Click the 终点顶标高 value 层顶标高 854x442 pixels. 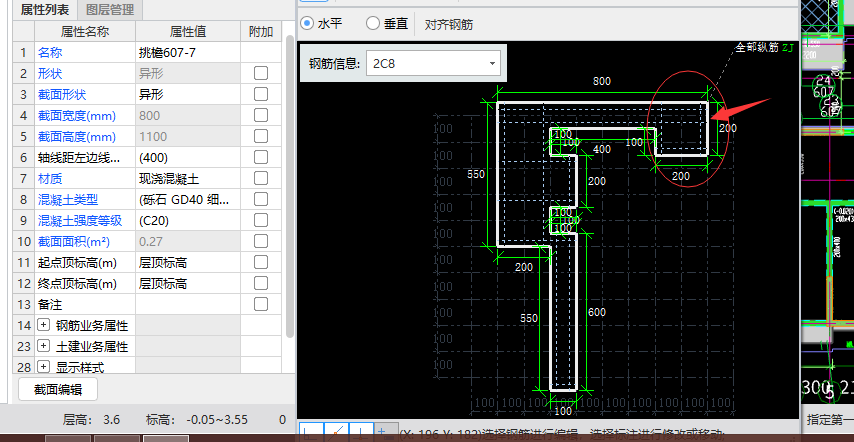pos(188,283)
